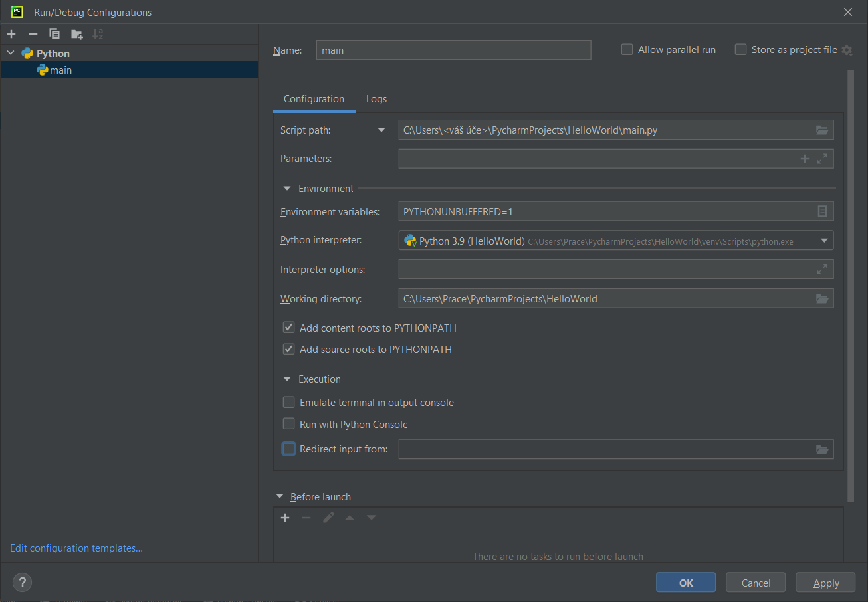Image resolution: width=868 pixels, height=602 pixels.
Task: Collapse the Python configurations tree node
Action: click(11, 53)
